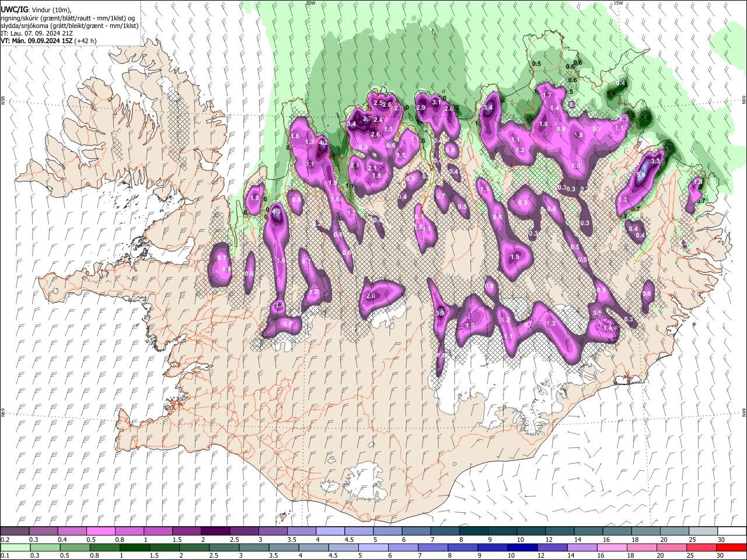Pick the 2 dark purple swatch, upper legend

tap(215, 531)
